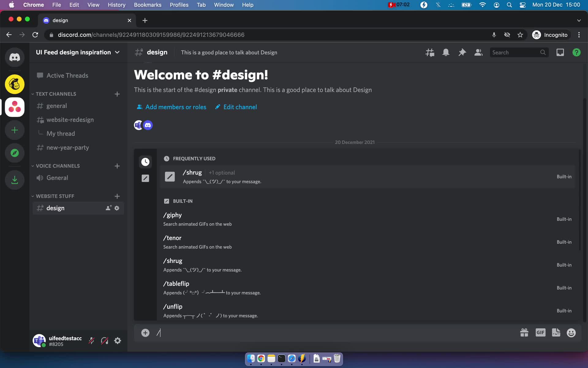
Task: Open sticker picker icon
Action: [556, 333]
